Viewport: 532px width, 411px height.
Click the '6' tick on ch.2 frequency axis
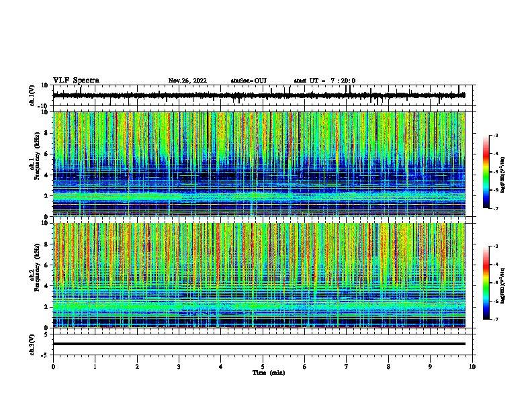[46, 265]
